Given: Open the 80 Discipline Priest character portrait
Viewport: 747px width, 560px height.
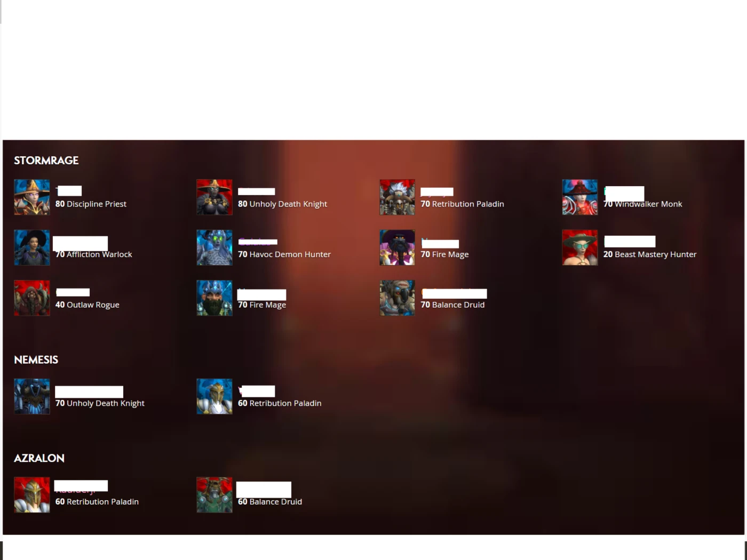Looking at the screenshot, I should point(32,197).
